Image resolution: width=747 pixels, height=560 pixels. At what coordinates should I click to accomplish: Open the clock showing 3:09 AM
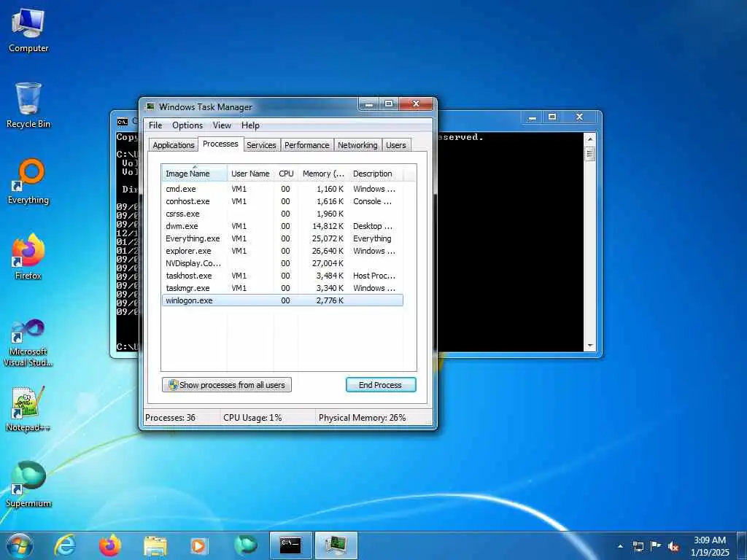point(710,546)
